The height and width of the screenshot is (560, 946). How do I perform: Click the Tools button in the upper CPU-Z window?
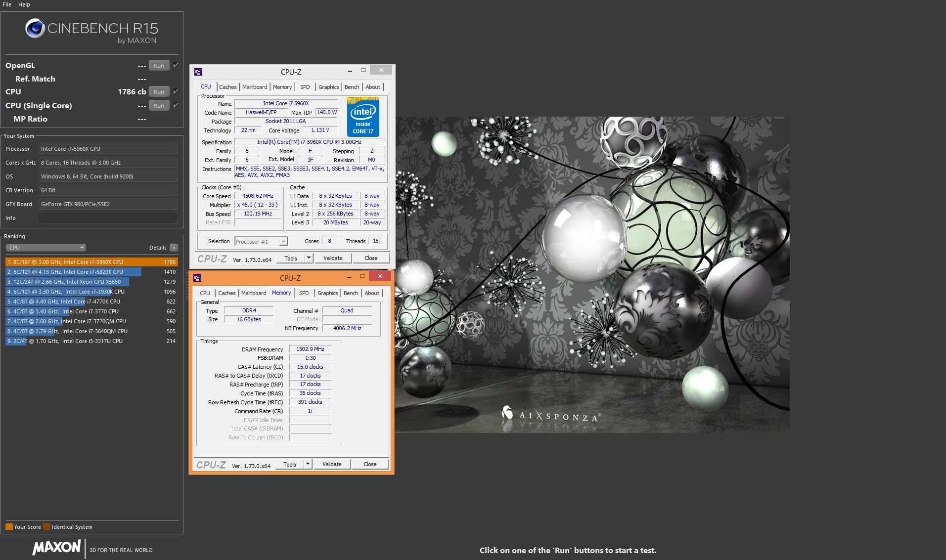coord(291,258)
